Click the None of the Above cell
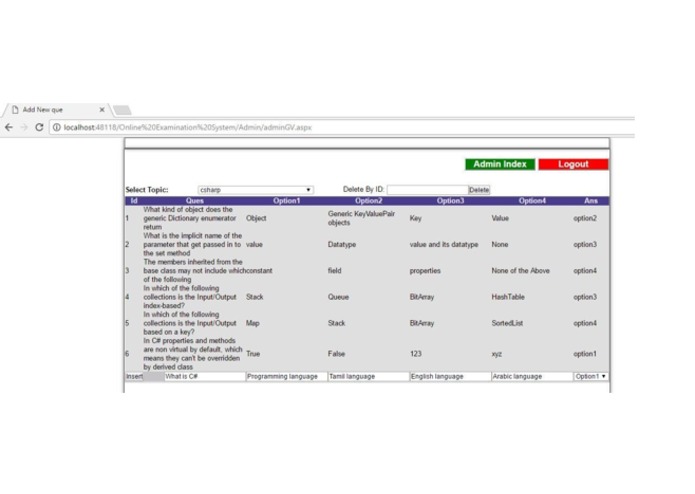 tap(520, 271)
